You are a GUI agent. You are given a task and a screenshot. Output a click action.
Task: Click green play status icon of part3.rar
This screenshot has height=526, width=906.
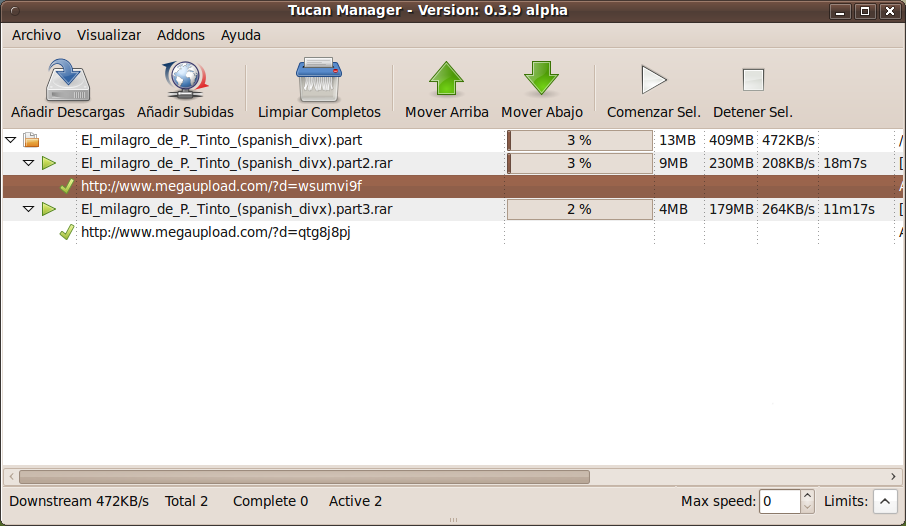[x=49, y=209]
